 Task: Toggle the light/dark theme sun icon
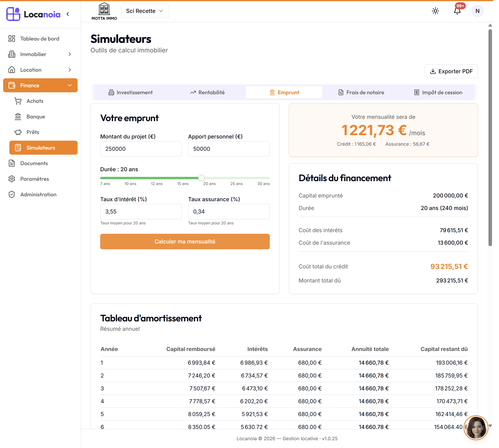(435, 11)
